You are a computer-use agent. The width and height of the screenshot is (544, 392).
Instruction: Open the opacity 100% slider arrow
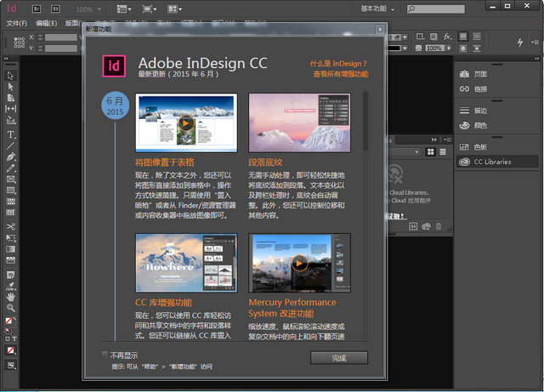[450, 48]
